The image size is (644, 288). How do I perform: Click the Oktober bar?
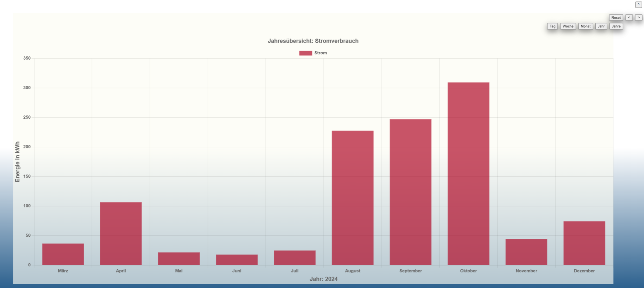tap(468, 174)
